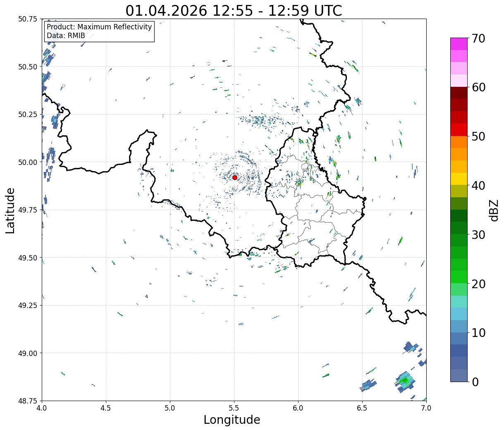Click the 7.0 longitude tick label

click(x=426, y=408)
